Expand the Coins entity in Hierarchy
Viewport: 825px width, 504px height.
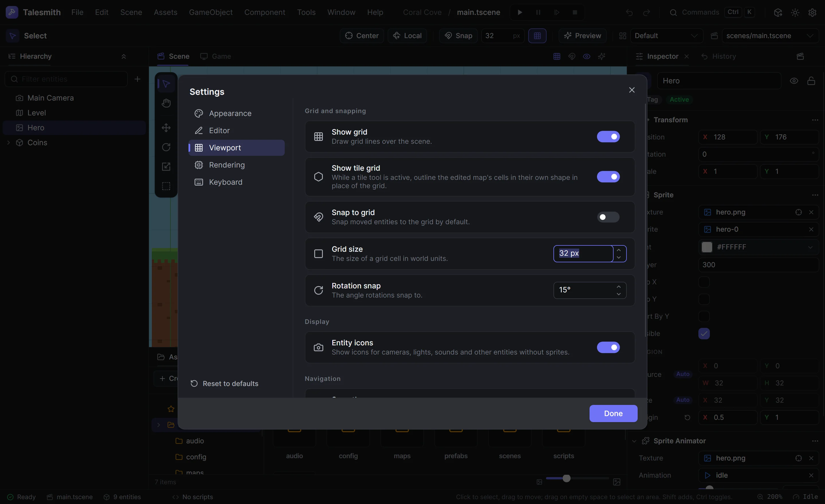tap(8, 143)
